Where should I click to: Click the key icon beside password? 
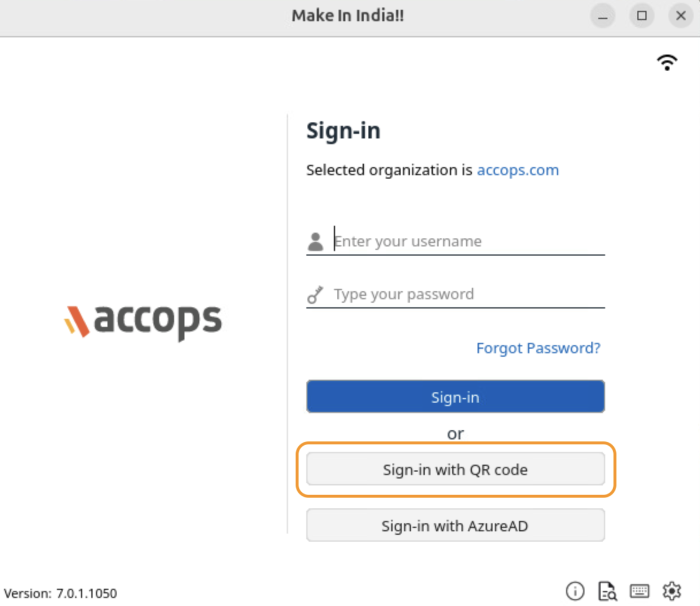(315, 294)
